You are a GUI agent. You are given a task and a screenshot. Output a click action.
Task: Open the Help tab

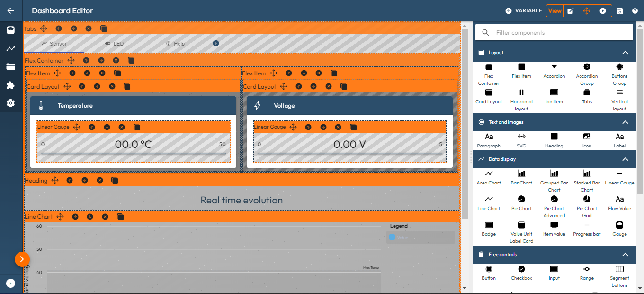pos(175,44)
